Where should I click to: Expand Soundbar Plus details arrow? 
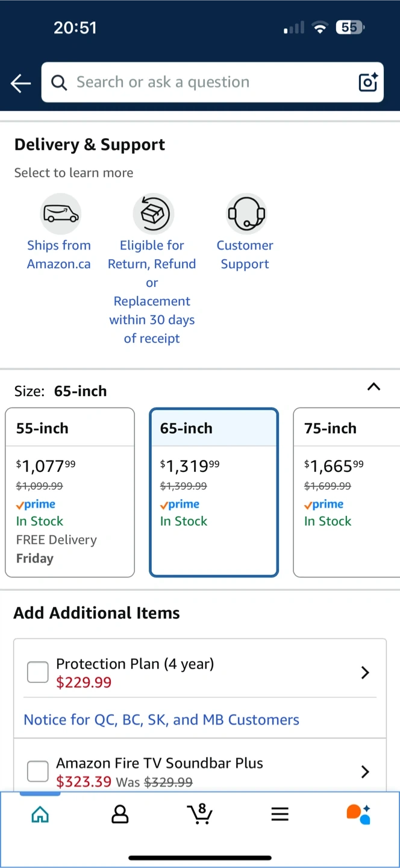pyautogui.click(x=364, y=772)
